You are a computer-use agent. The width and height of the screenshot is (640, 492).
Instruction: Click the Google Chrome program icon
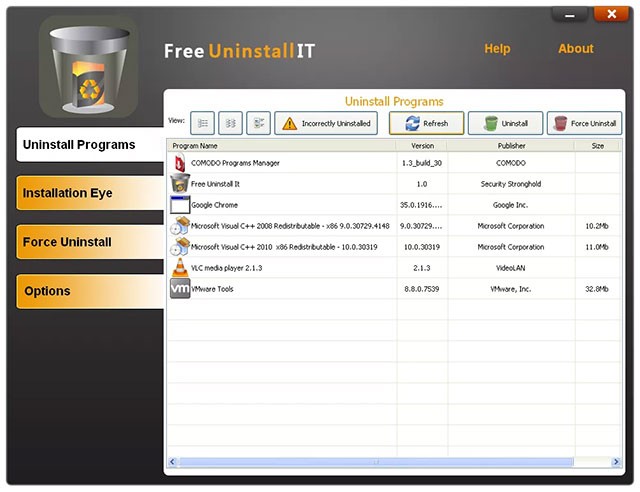click(179, 204)
